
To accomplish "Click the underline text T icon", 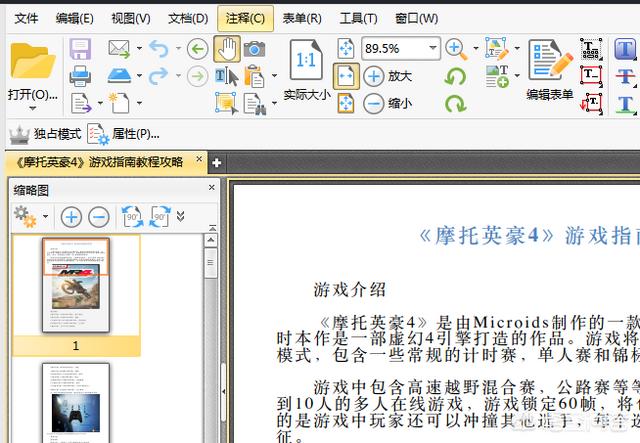I will coord(625,104).
